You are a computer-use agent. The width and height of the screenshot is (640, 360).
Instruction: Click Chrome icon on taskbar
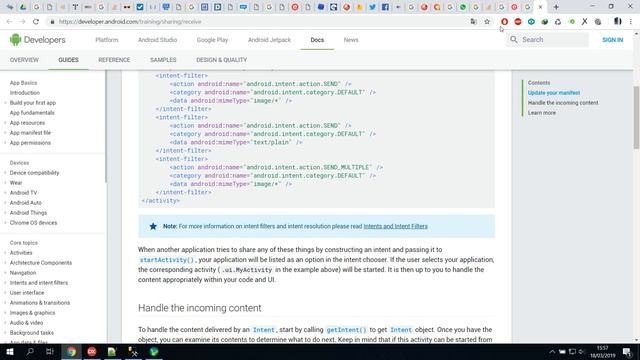tap(71, 352)
